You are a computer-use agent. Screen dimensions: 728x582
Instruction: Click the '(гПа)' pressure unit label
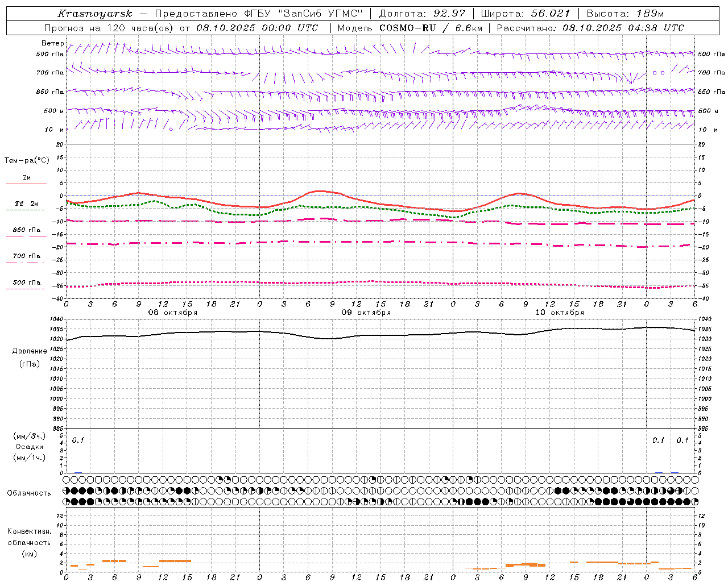pyautogui.click(x=30, y=364)
